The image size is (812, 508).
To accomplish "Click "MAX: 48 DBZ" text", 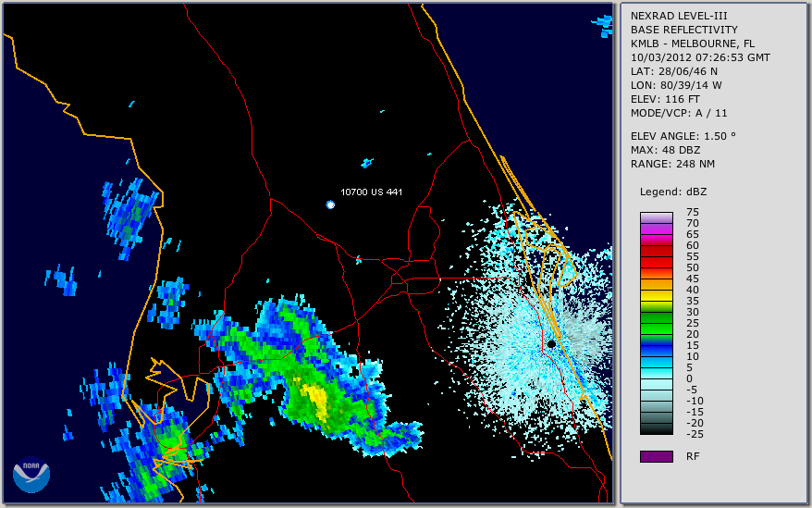I will tap(665, 150).
